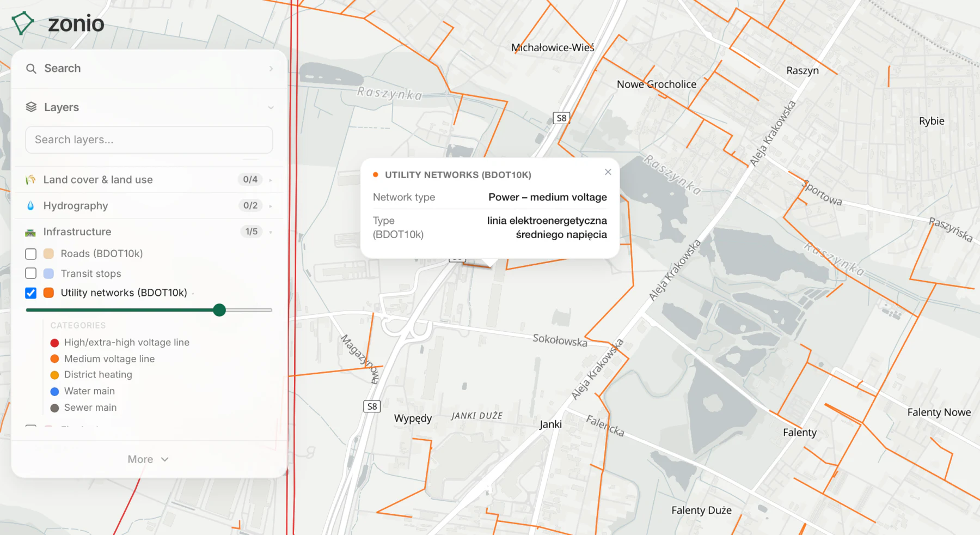980x535 pixels.
Task: Click the orange dot in popup header
Action: point(376,175)
